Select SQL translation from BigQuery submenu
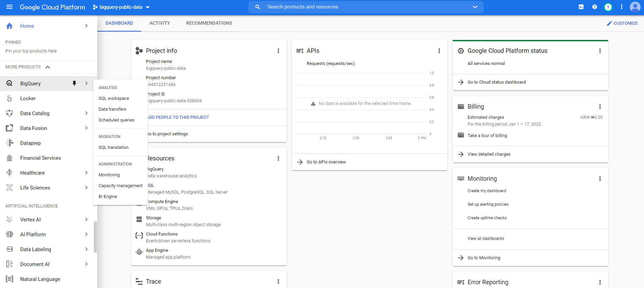644x288 pixels. (114, 148)
